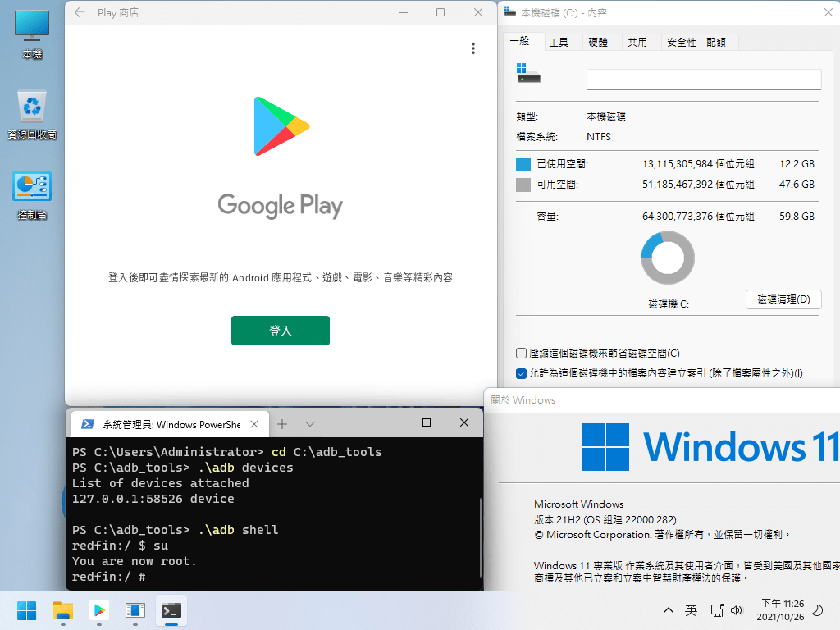Open the winver taskbar app icon

[135, 610]
